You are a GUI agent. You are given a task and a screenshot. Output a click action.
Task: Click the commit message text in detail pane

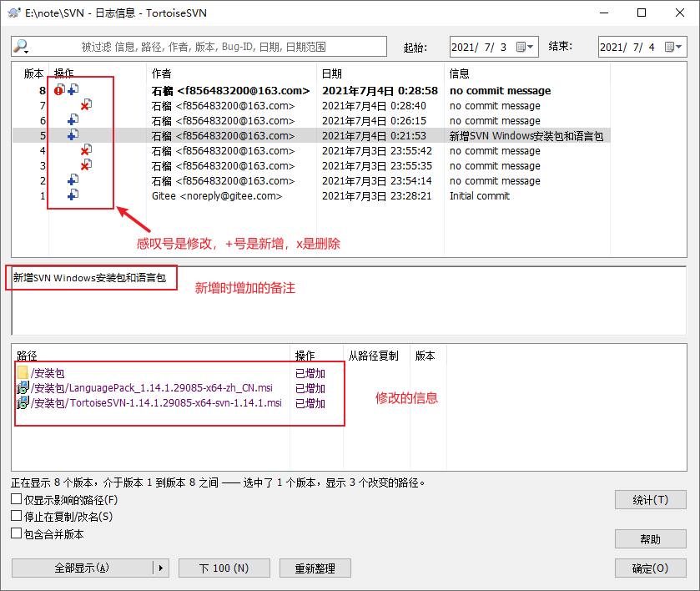pos(89,278)
